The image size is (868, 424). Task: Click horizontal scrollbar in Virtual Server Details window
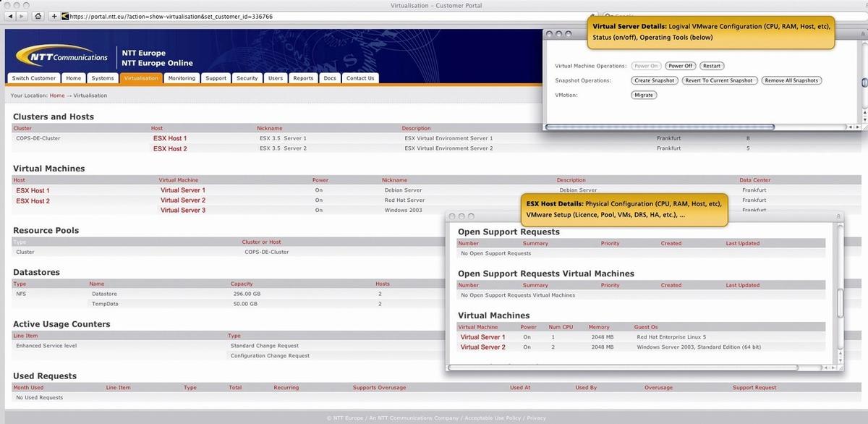[x=659, y=127]
